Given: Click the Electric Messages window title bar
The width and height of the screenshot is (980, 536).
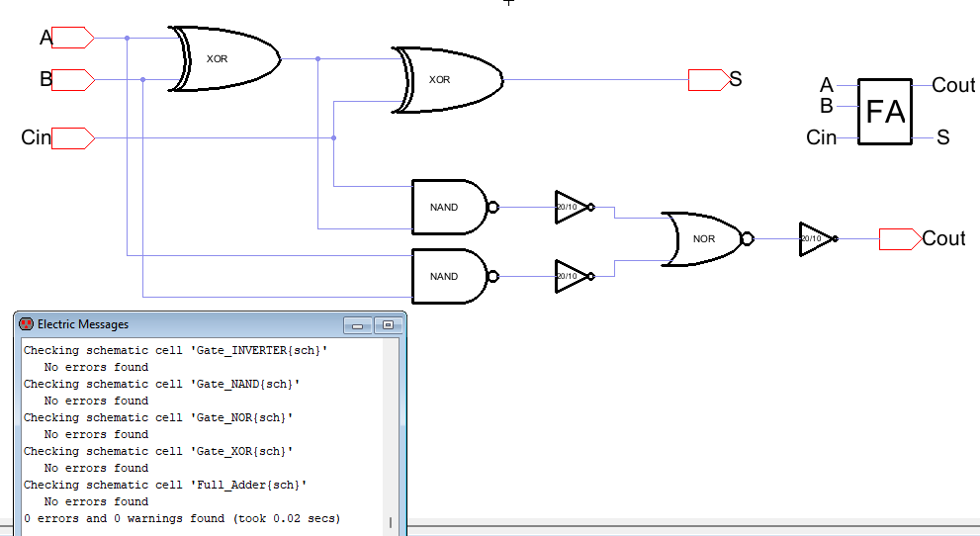Looking at the screenshot, I should click(x=178, y=323).
